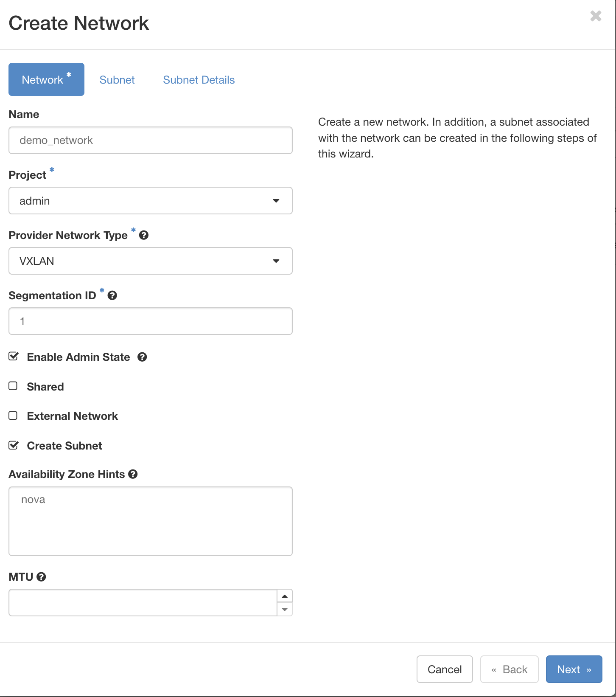Switch to the Subnet tab

click(117, 80)
